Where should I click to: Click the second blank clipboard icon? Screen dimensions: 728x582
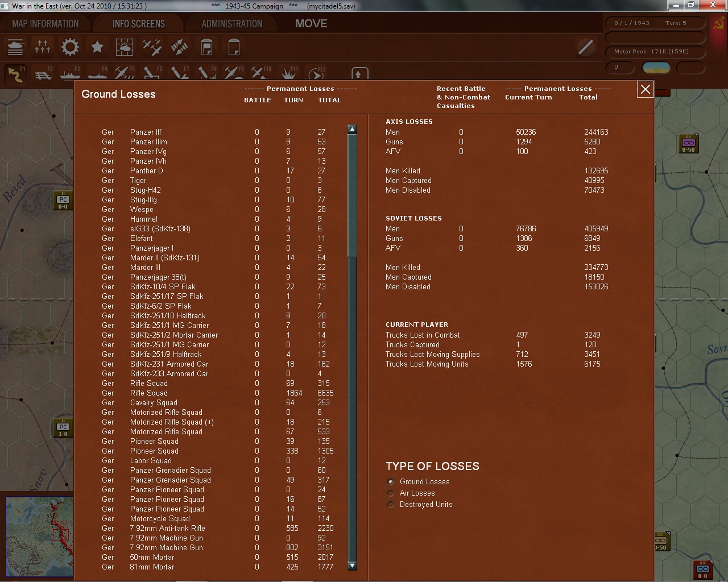click(234, 47)
